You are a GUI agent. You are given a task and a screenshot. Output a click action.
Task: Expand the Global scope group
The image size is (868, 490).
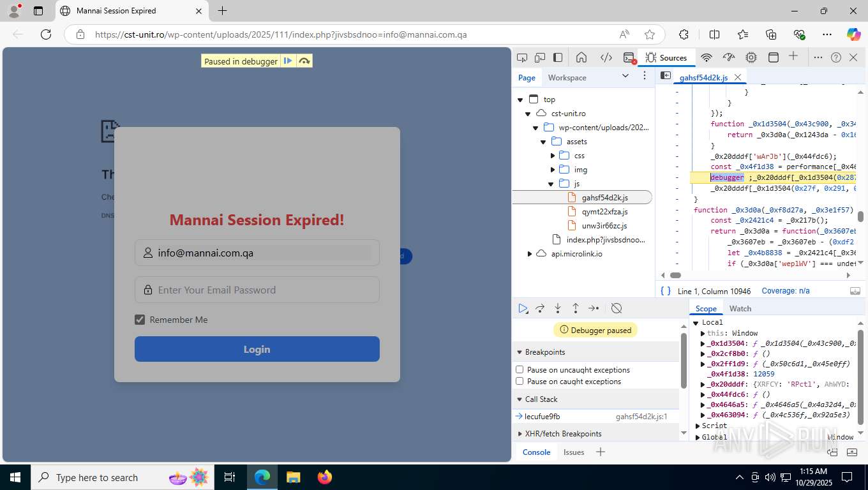tap(698, 437)
